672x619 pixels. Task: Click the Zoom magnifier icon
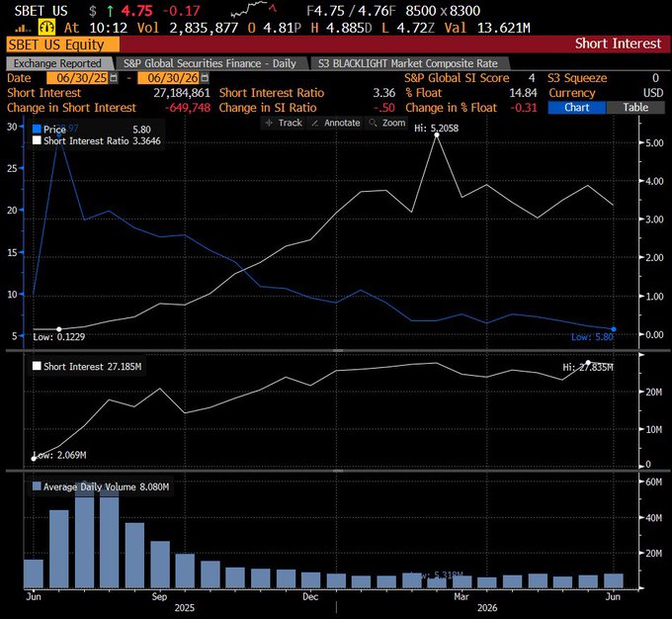pyautogui.click(x=373, y=123)
